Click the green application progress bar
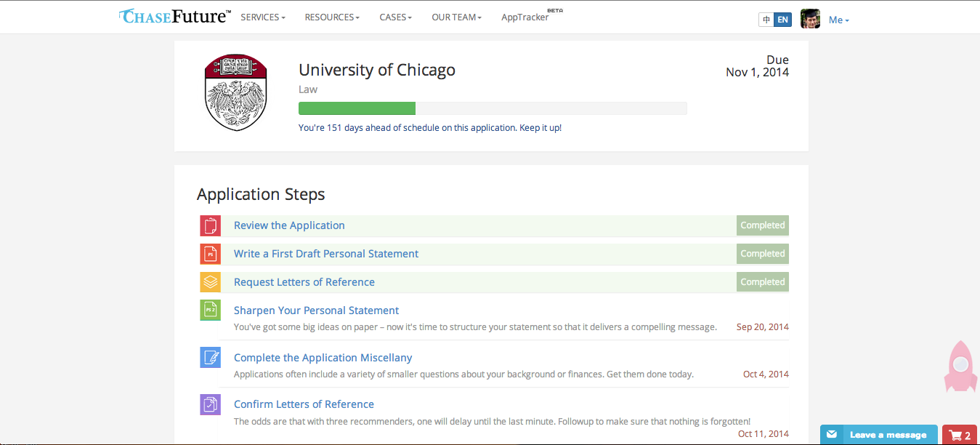Image resolution: width=980 pixels, height=445 pixels. pos(357,108)
